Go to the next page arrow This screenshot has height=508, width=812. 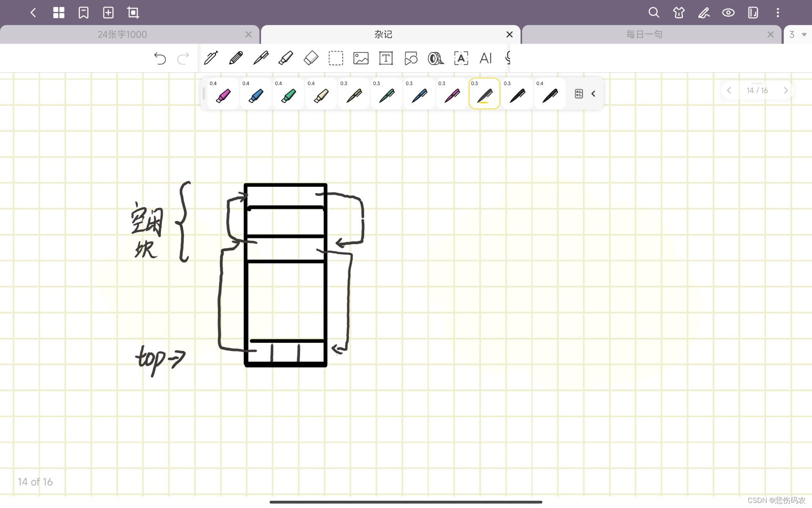tap(785, 90)
